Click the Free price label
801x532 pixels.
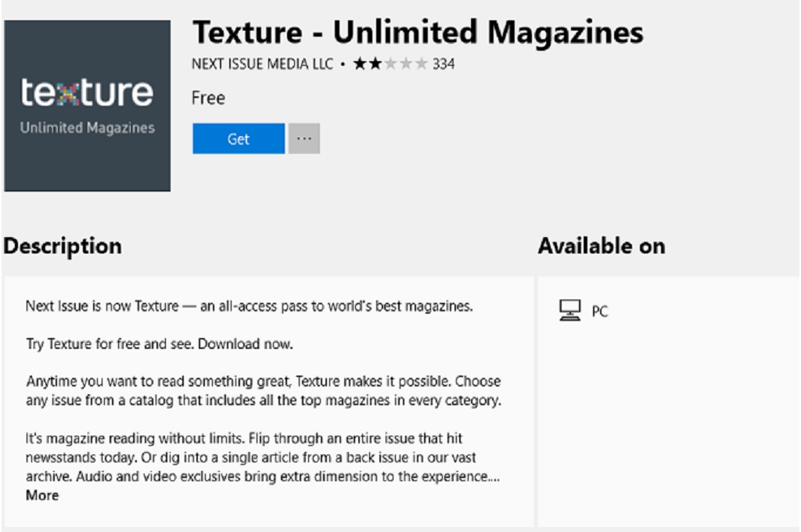coord(208,98)
